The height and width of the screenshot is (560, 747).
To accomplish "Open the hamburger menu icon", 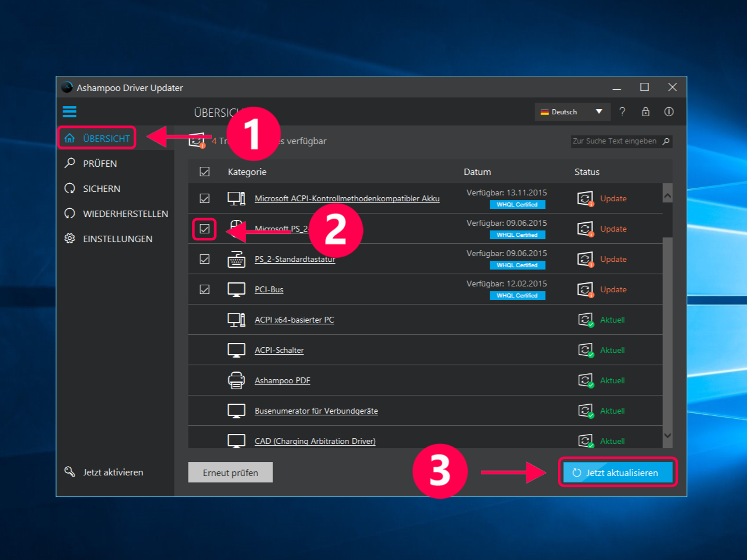I will (69, 111).
